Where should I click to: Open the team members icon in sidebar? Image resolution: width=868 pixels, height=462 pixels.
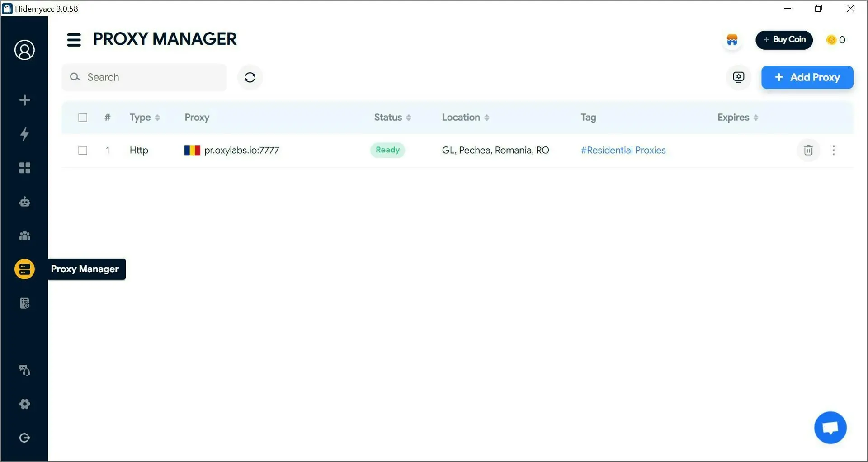point(24,236)
